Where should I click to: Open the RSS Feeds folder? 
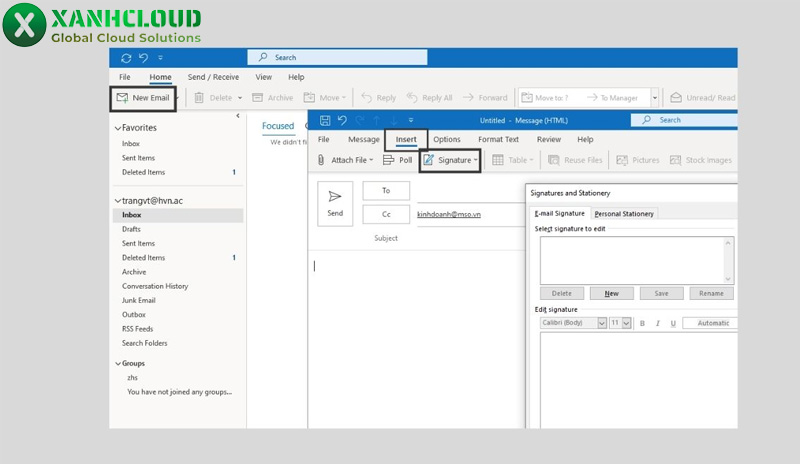click(x=137, y=329)
